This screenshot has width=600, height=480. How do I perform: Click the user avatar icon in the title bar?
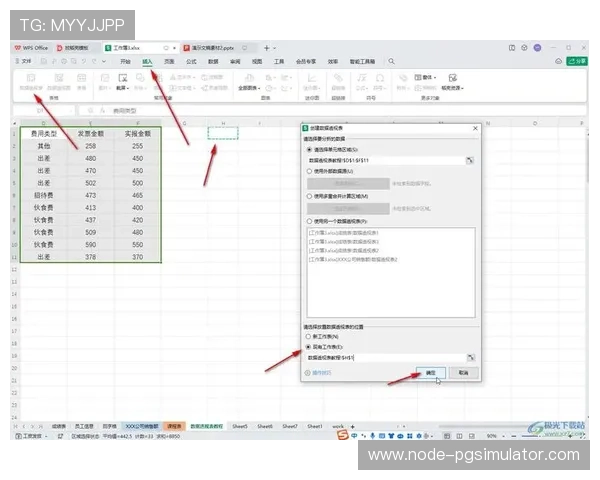[x=537, y=48]
